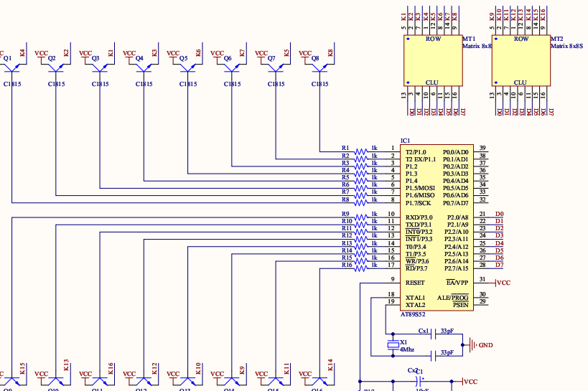Click the R16 resistor zigzag symbol
The height and width of the screenshot is (391, 588).
(360, 268)
